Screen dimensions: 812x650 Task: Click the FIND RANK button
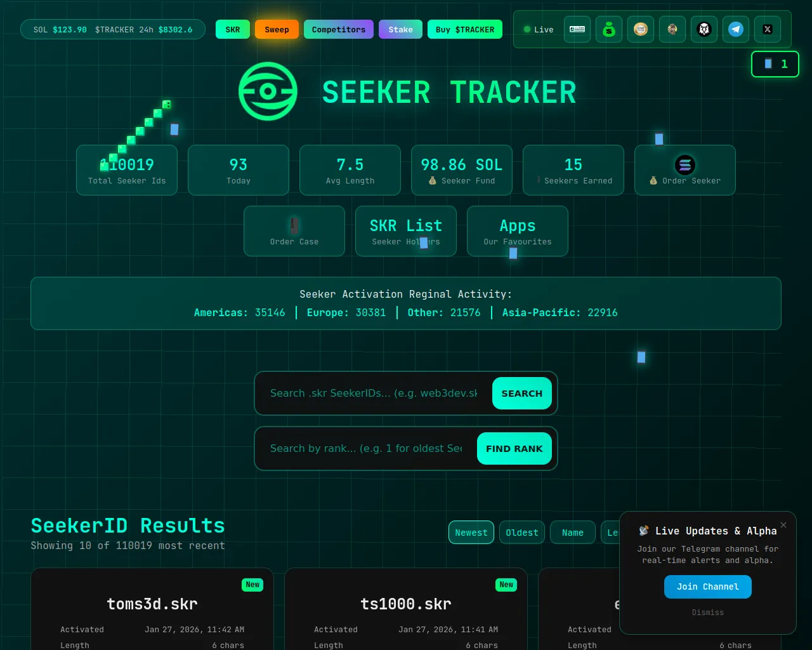tap(514, 449)
